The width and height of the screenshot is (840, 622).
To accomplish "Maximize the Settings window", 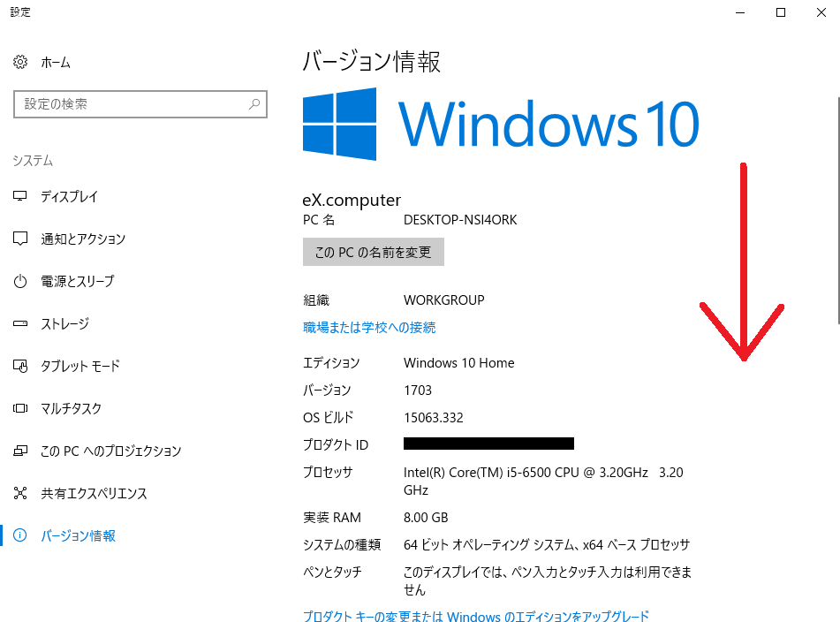I will pos(781,12).
